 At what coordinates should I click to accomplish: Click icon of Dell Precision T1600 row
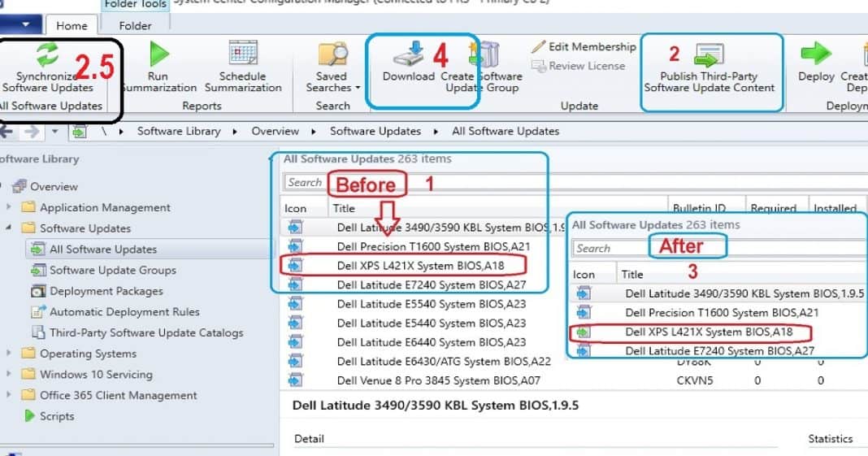tap(296, 246)
